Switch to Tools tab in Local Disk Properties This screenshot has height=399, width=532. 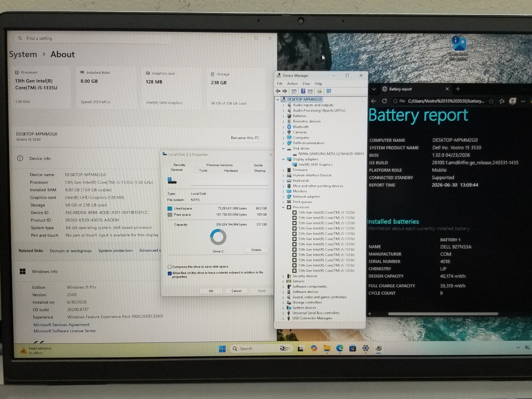point(203,171)
